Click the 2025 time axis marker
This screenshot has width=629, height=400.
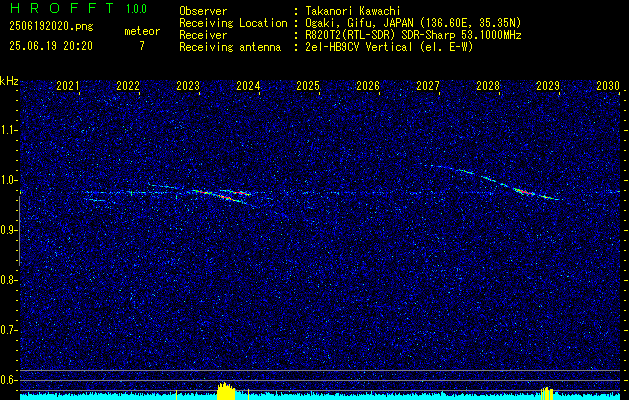click(308, 86)
